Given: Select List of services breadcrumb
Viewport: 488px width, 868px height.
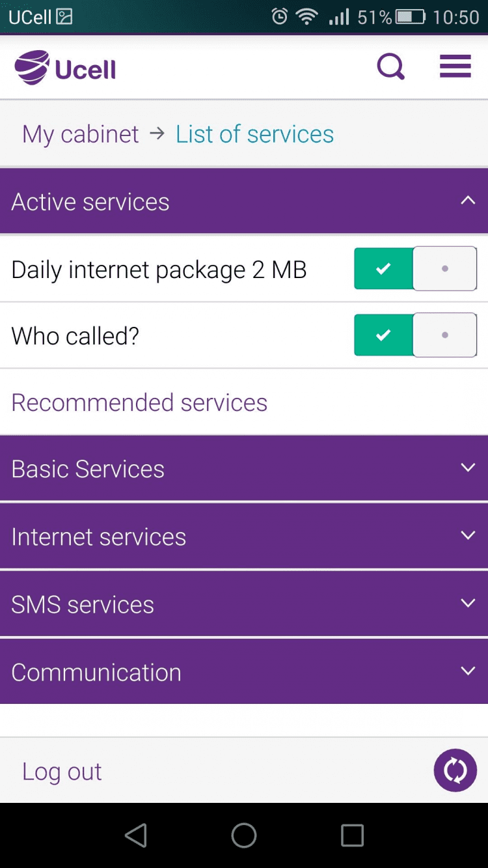Looking at the screenshot, I should (x=254, y=134).
